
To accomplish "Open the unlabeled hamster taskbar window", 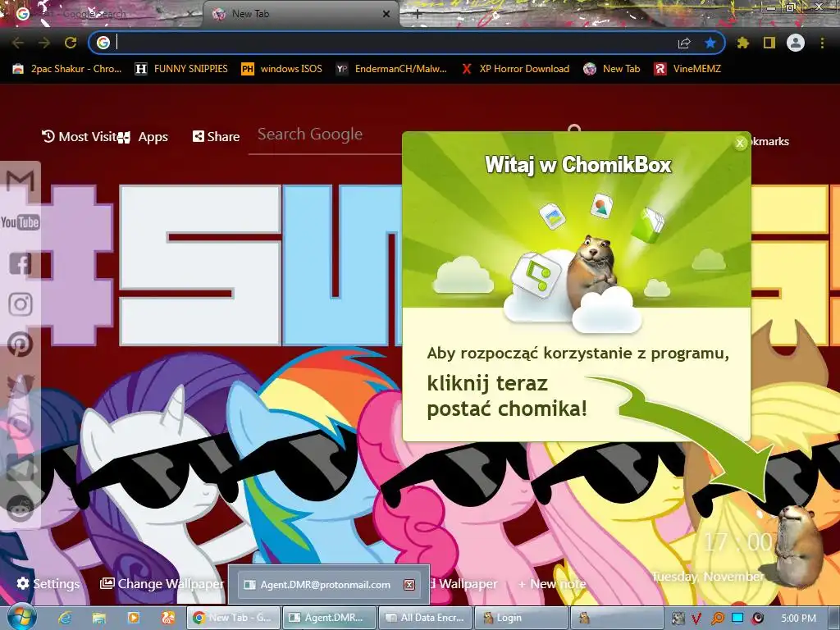I will point(617,618).
